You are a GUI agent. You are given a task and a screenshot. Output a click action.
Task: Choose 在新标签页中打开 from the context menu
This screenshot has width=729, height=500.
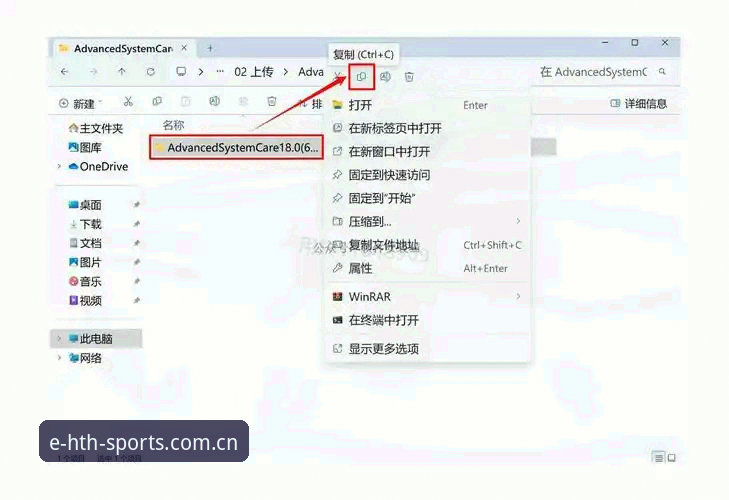click(x=428, y=128)
